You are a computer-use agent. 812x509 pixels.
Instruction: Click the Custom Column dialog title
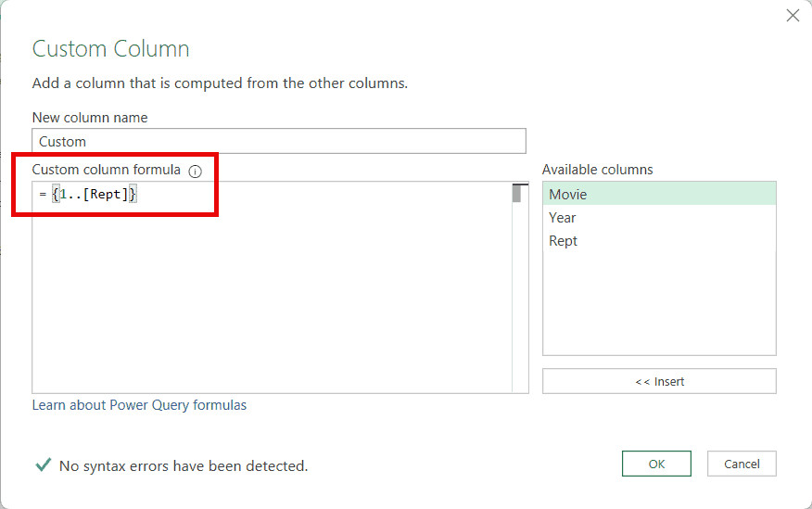click(x=110, y=49)
